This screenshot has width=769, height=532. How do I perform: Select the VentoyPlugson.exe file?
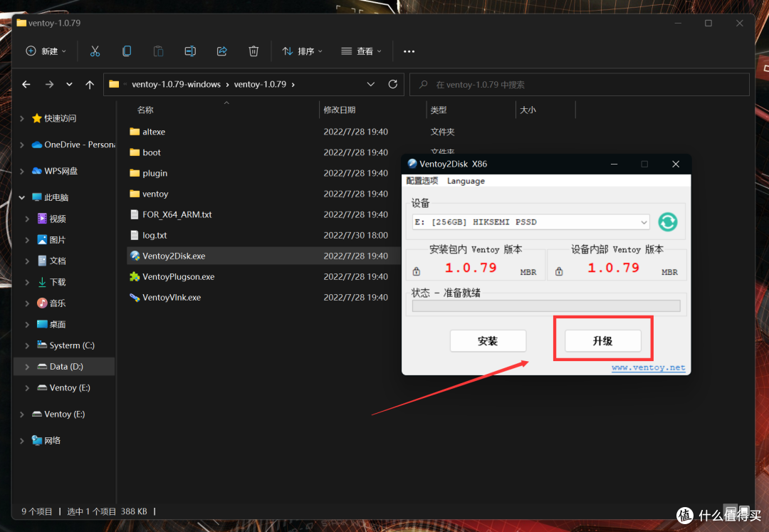click(178, 276)
